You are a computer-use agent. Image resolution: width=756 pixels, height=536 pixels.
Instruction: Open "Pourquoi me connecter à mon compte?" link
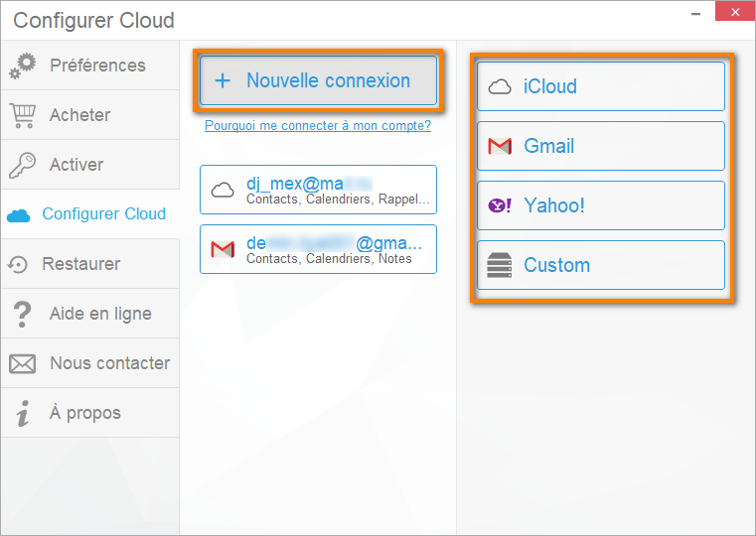click(317, 126)
